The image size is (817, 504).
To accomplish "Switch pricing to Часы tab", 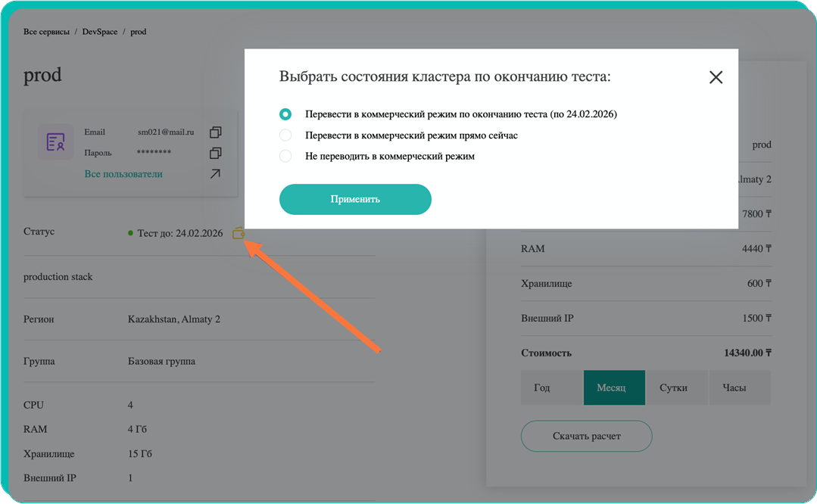I will tap(734, 387).
